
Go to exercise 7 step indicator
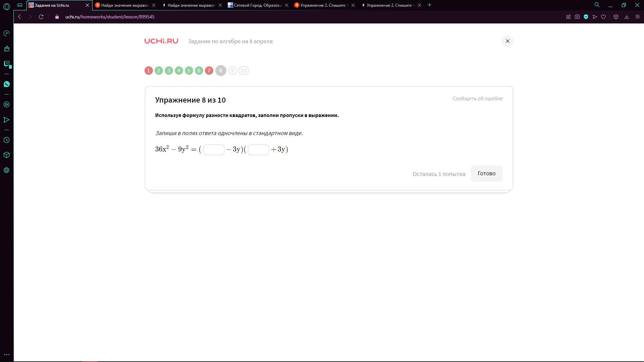(x=209, y=71)
